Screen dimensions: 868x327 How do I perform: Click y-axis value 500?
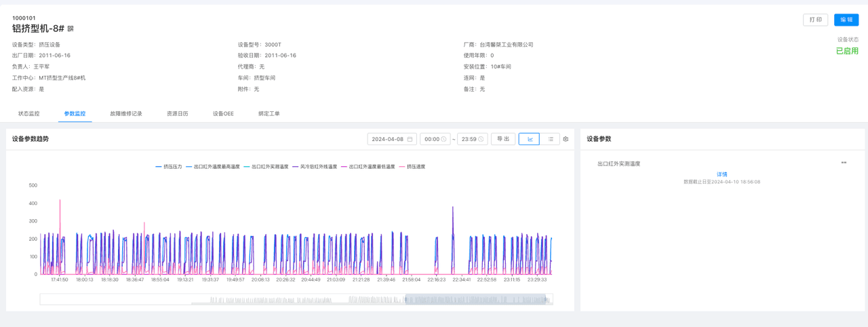click(x=33, y=185)
